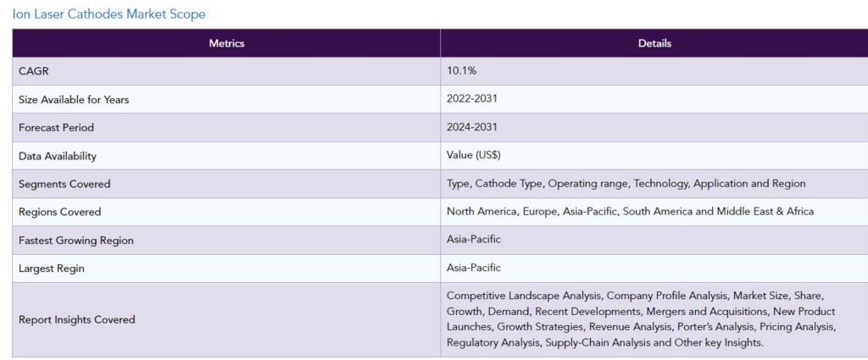
Task: Select the Largest Regin label
Action: [52, 269]
